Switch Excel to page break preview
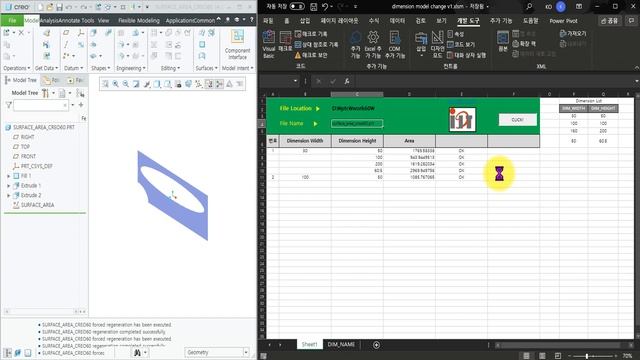 (558, 356)
